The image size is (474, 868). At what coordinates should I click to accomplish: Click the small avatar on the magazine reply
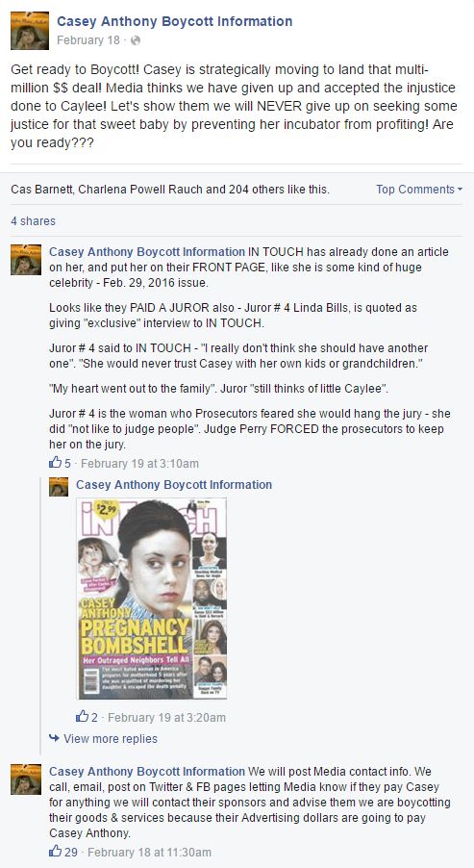tap(59, 487)
